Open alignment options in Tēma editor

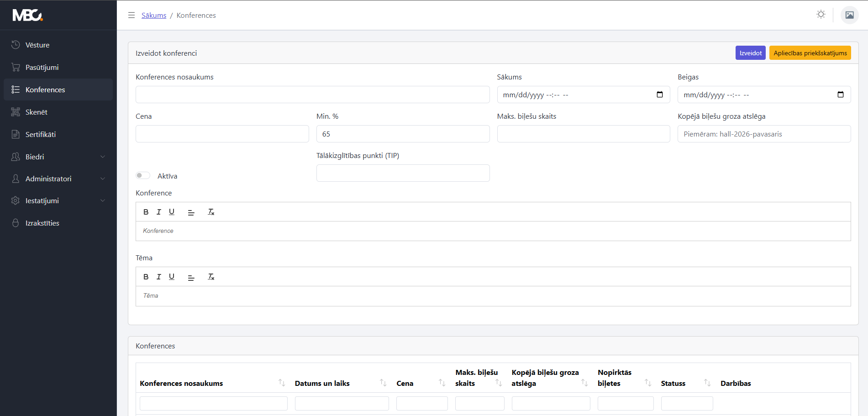coord(191,277)
